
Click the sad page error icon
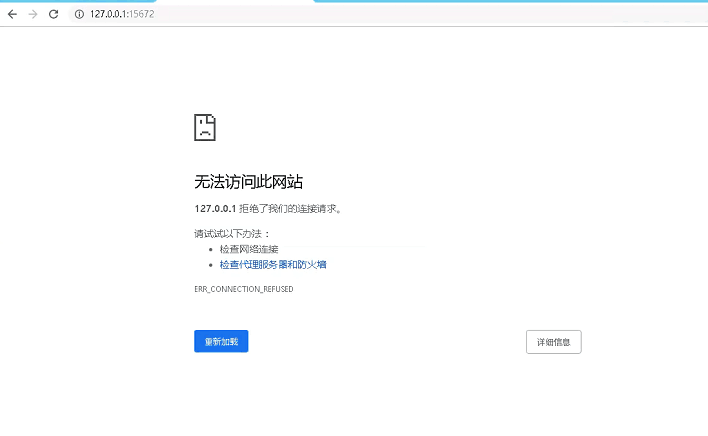point(204,127)
